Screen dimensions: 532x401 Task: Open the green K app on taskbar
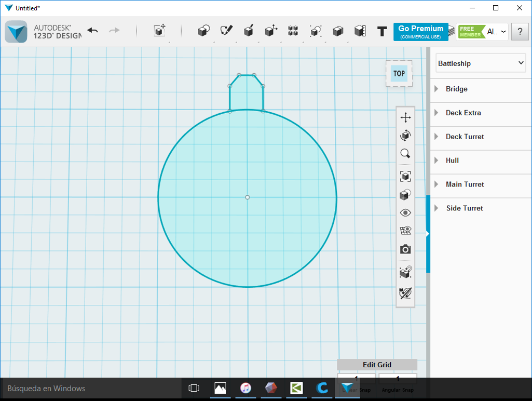click(296, 388)
